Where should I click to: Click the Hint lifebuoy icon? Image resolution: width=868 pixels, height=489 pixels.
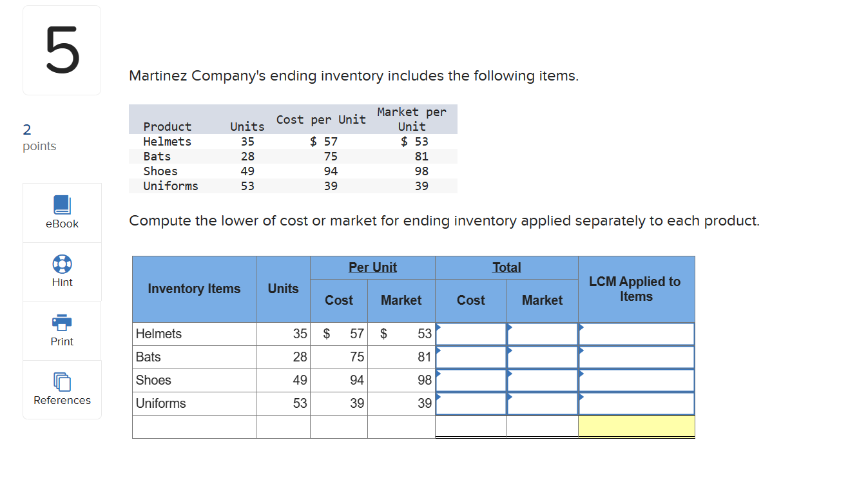(62, 264)
